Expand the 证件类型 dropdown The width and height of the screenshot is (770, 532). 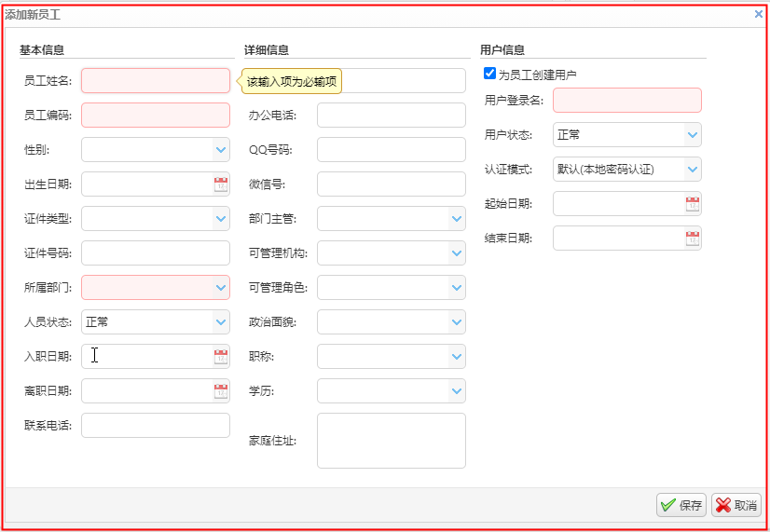tap(221, 219)
